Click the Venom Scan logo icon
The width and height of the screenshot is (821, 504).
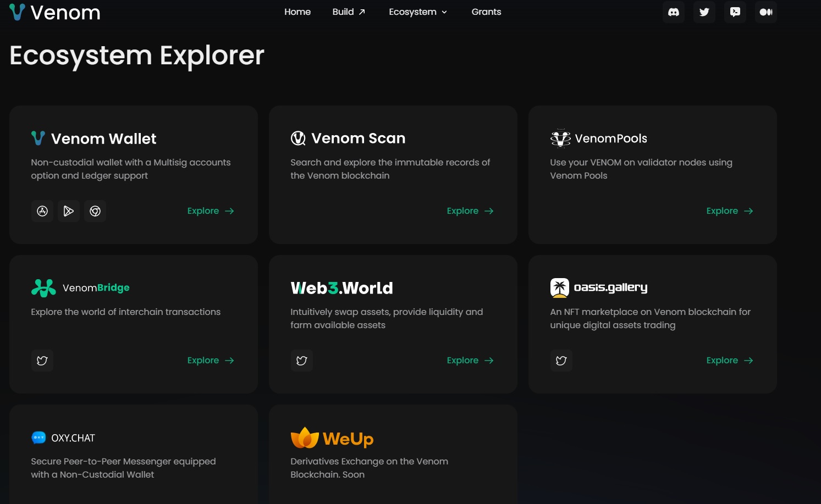point(298,139)
